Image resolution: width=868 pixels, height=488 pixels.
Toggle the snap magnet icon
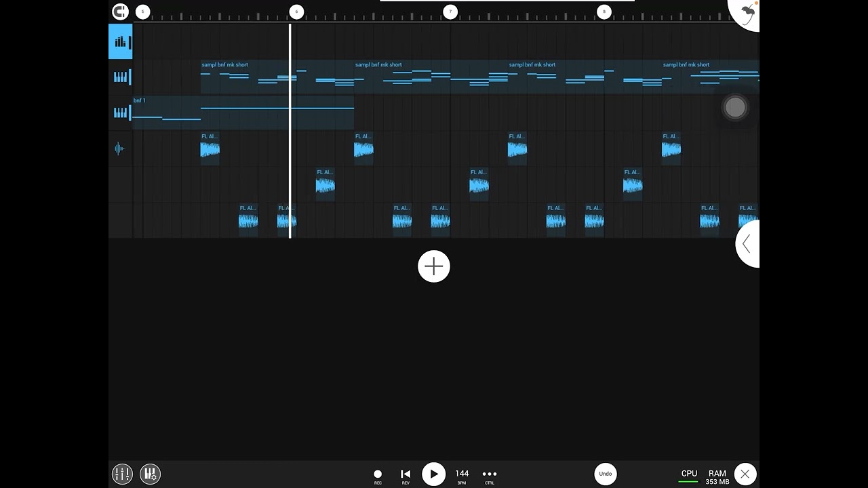[120, 12]
